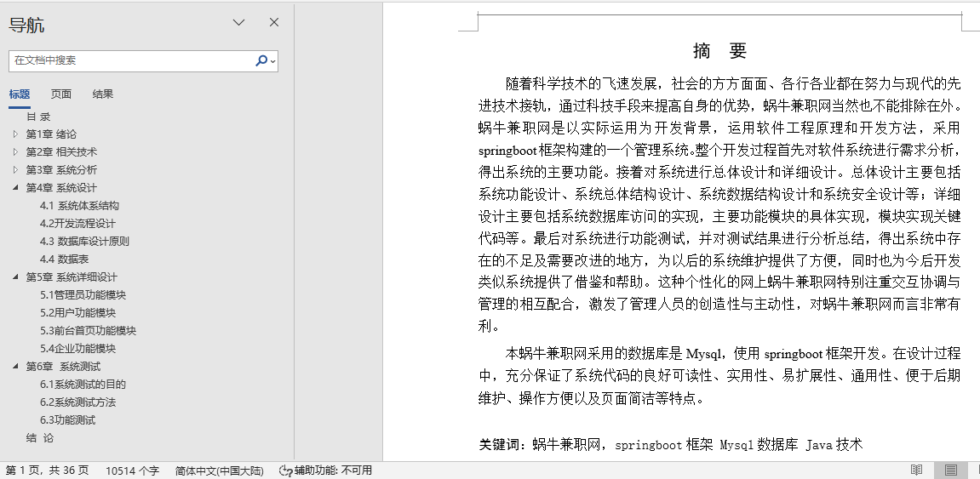Screen dimensions: 980x479
Task: Click the 摘 要 title in document
Action: (x=720, y=50)
